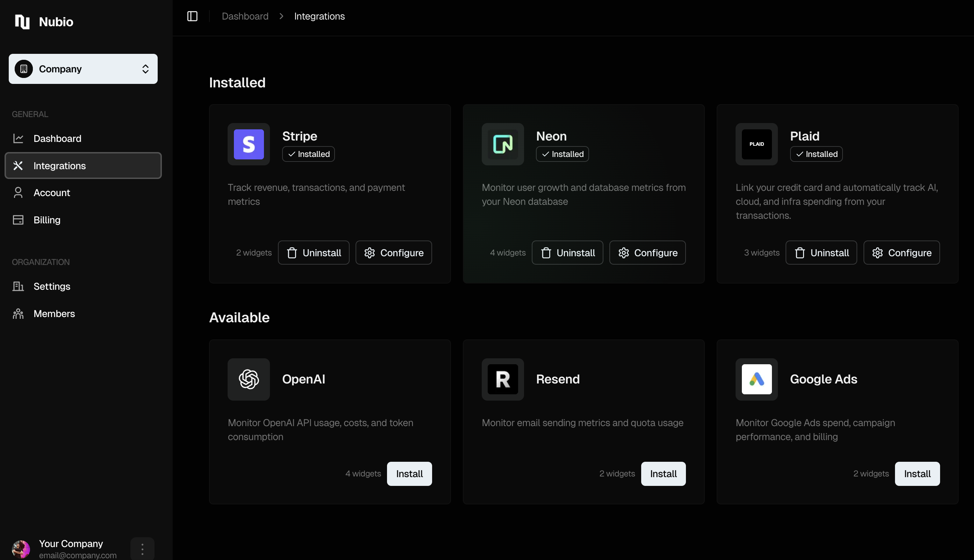974x560 pixels.
Task: Open the three-dot menu near Your Company
Action: [x=142, y=549]
